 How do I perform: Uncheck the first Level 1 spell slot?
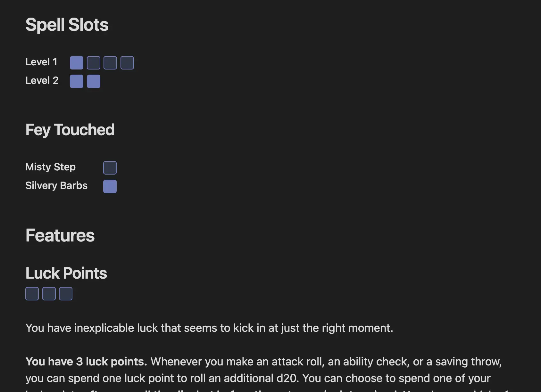click(x=77, y=63)
